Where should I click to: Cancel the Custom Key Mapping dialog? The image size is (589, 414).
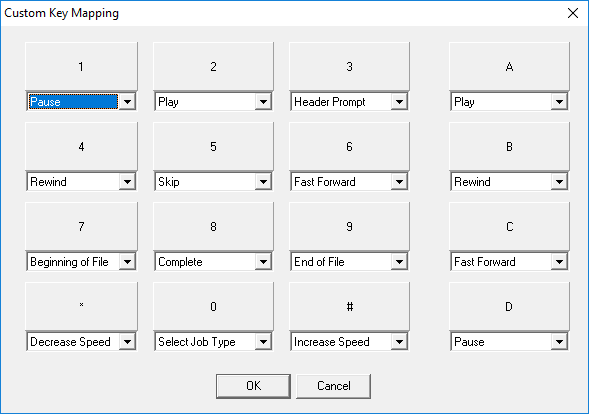coord(334,386)
